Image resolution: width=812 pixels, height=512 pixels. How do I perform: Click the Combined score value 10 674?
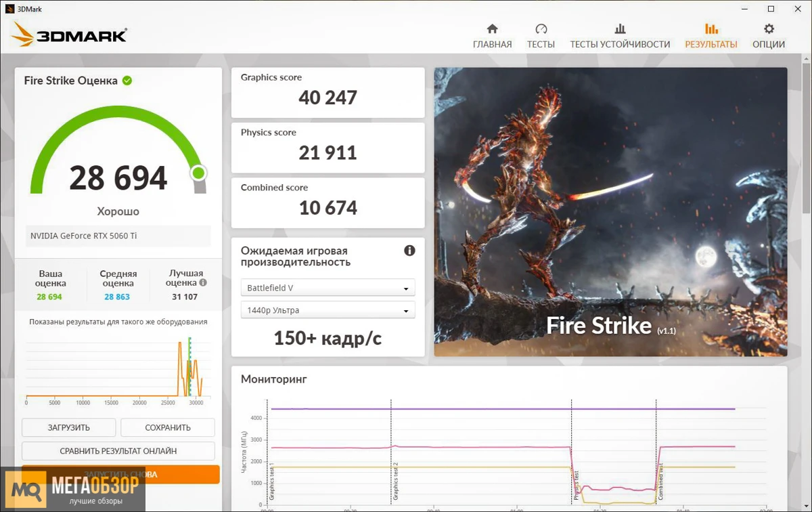coord(328,208)
